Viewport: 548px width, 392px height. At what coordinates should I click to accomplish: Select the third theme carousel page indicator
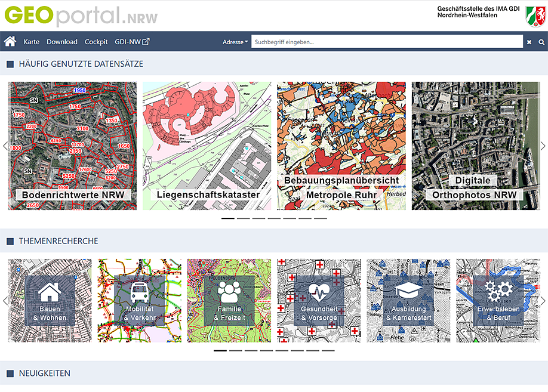tap(251, 350)
